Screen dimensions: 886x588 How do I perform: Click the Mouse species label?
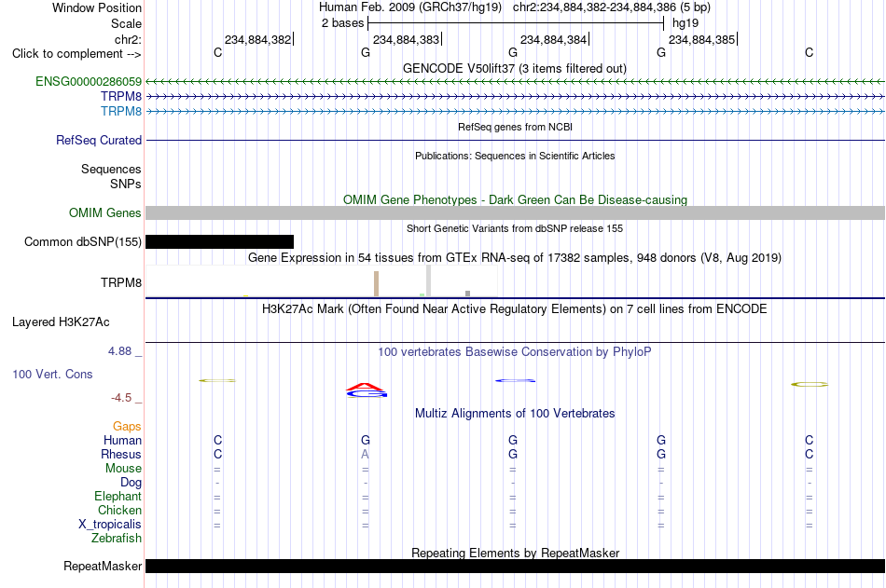point(123,468)
